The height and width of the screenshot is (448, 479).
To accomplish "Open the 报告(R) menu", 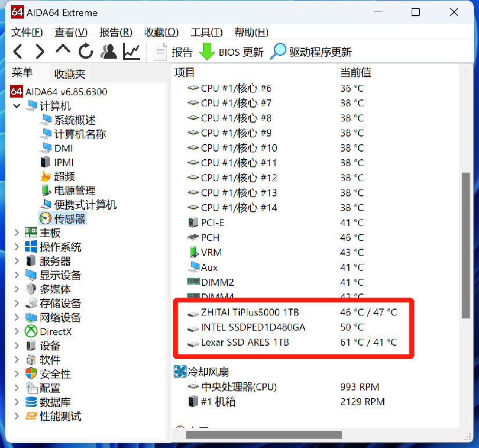I will click(116, 33).
